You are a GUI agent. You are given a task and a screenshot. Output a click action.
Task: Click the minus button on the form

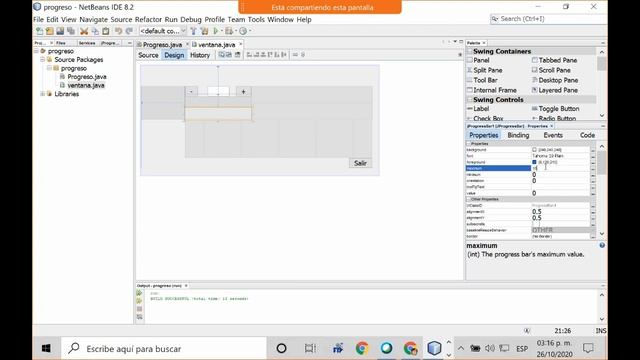coord(191,92)
